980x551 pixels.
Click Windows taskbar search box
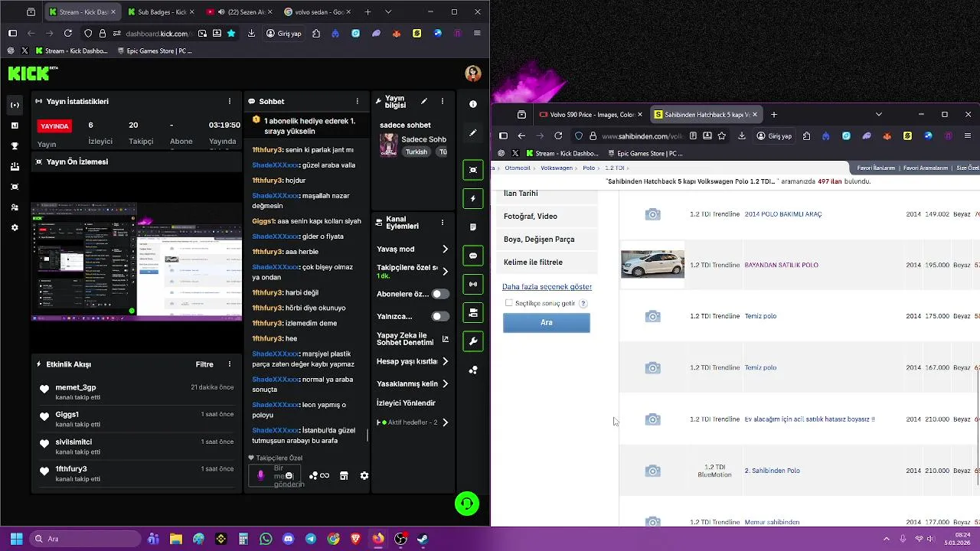(x=84, y=539)
